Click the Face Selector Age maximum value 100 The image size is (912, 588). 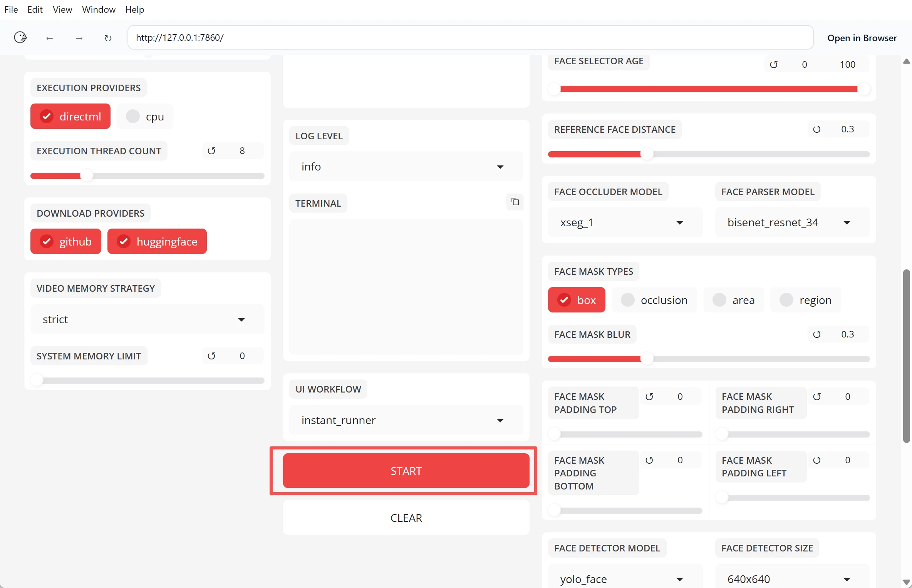[x=848, y=65]
